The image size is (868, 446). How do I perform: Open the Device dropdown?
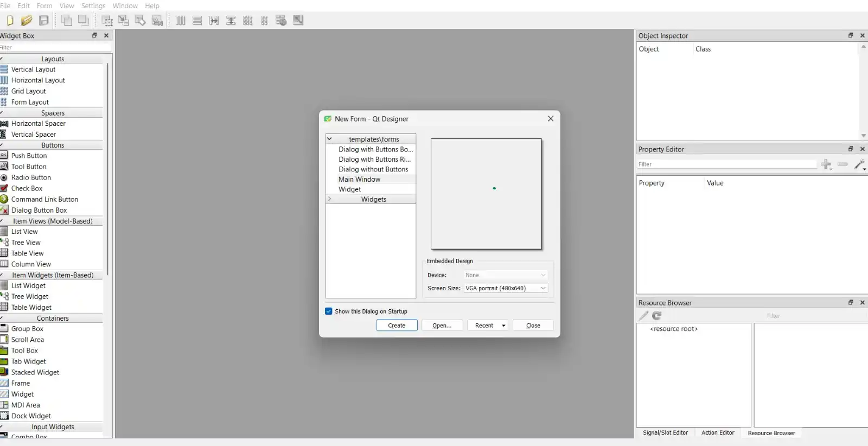click(x=506, y=275)
